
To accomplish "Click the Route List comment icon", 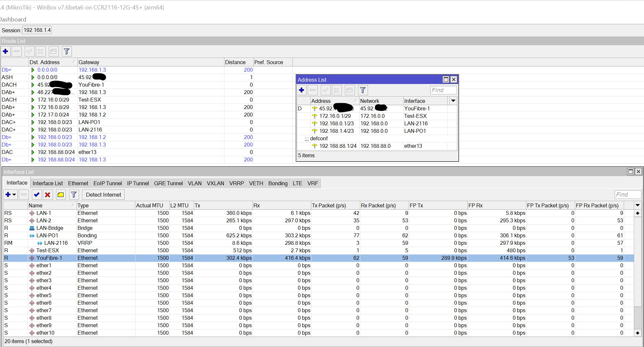I will (x=54, y=51).
